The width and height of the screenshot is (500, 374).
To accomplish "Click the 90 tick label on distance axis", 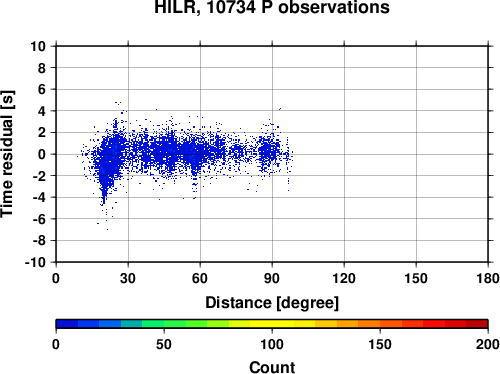I will point(272,278).
